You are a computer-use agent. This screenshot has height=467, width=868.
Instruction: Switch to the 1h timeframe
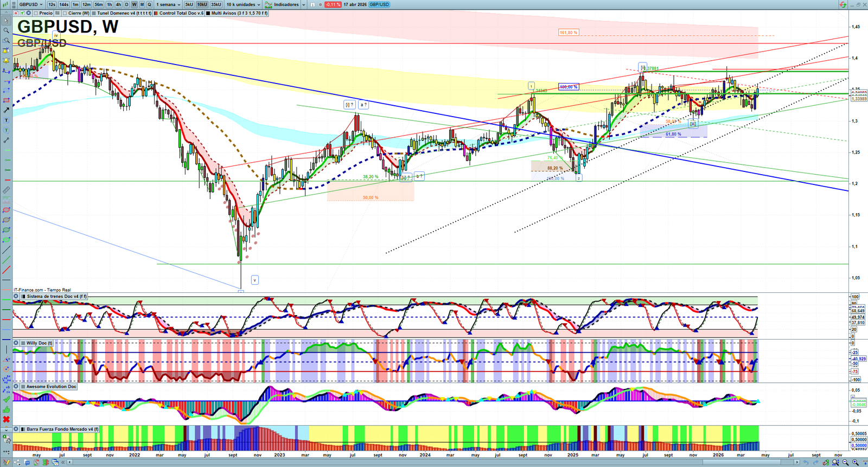[x=110, y=4]
